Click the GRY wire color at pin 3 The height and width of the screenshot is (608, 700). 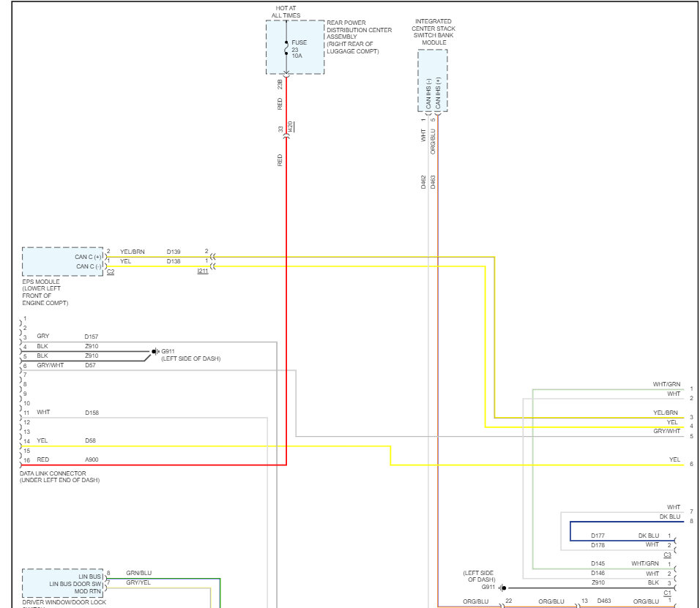[x=43, y=336]
